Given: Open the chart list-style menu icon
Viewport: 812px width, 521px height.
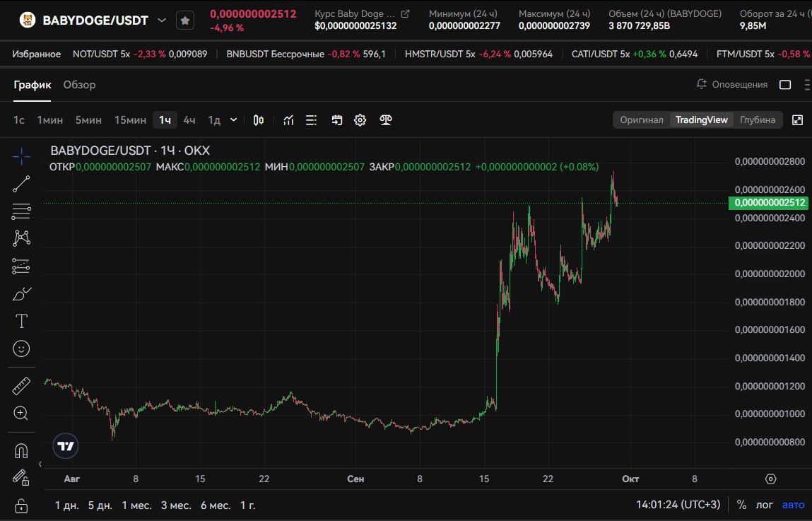Looking at the screenshot, I should [x=311, y=120].
